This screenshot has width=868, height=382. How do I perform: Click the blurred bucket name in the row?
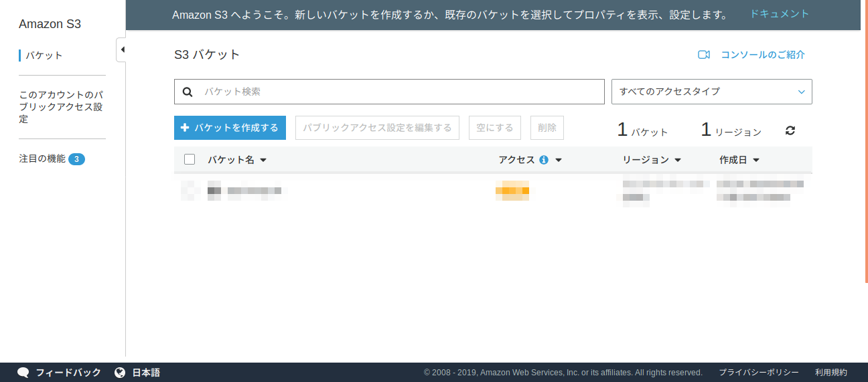pos(244,191)
